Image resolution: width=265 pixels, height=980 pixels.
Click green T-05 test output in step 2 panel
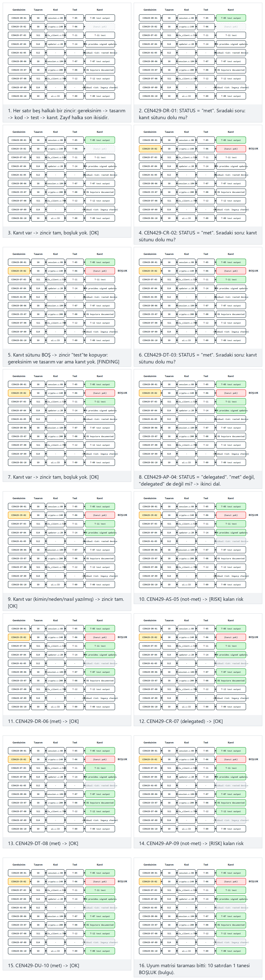pyautogui.click(x=231, y=18)
